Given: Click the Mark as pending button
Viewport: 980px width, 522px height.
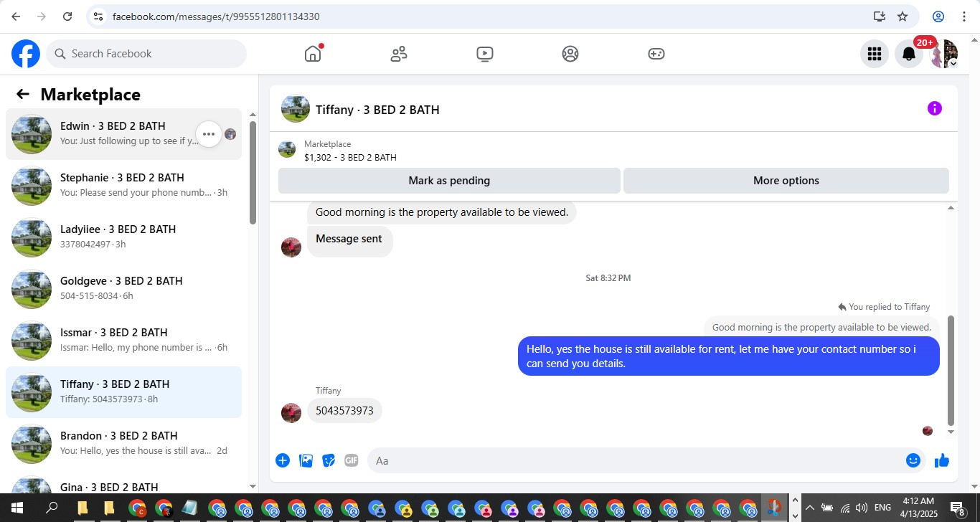Looking at the screenshot, I should 449,181.
